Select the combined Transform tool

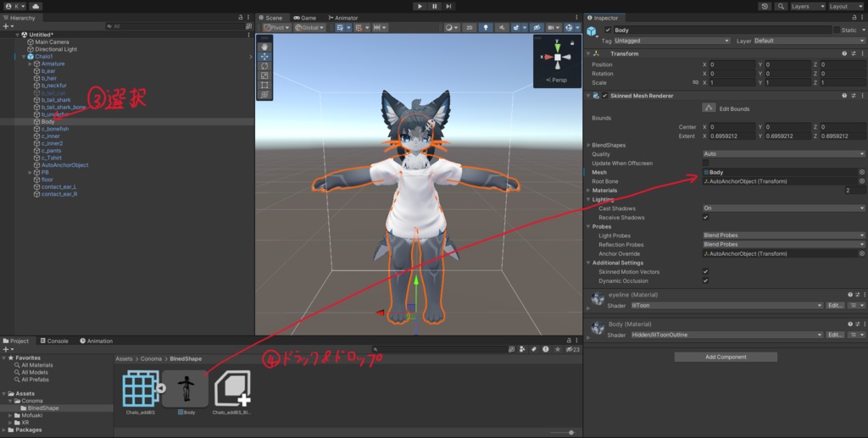[264, 95]
